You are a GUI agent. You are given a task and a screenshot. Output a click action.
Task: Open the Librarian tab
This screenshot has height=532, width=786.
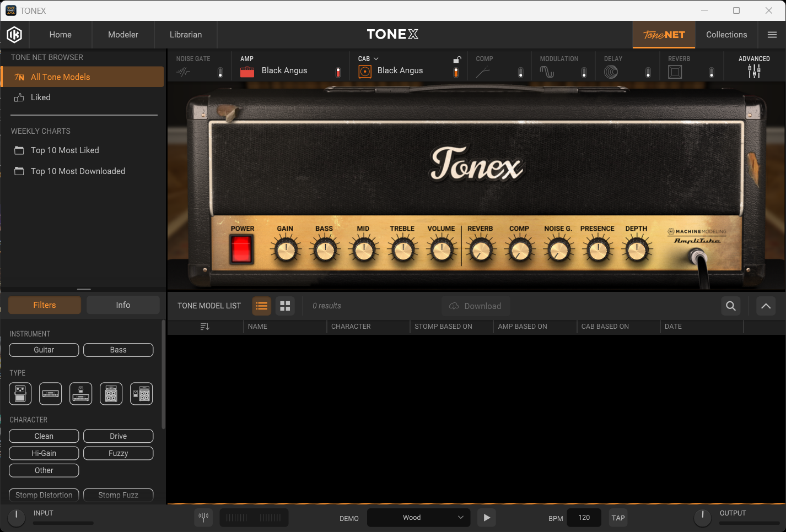186,35
